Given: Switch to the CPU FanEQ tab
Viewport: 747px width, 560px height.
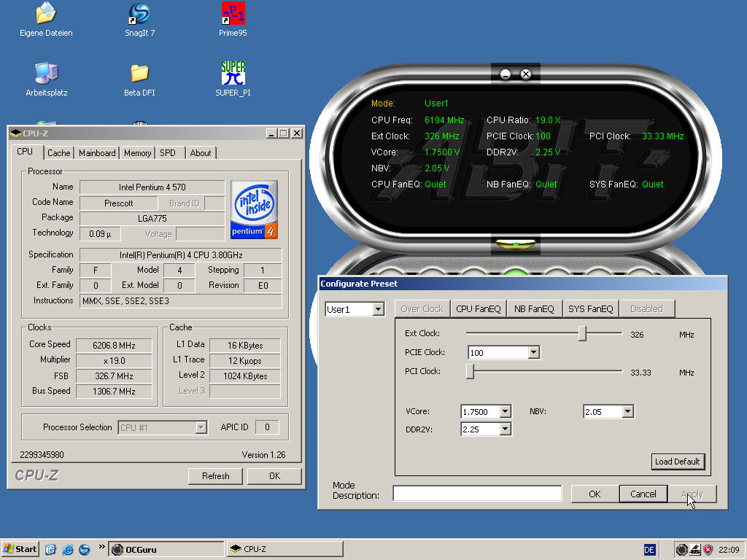Looking at the screenshot, I should pyautogui.click(x=478, y=309).
